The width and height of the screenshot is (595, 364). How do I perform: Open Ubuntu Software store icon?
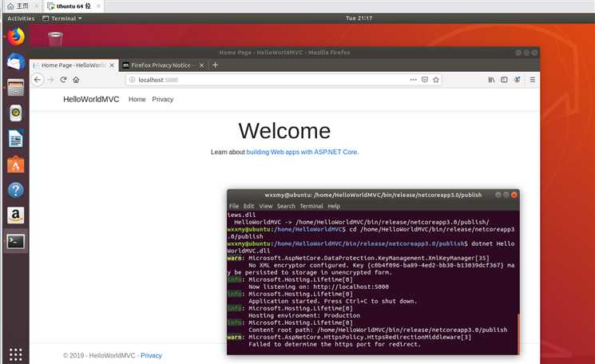click(x=15, y=164)
